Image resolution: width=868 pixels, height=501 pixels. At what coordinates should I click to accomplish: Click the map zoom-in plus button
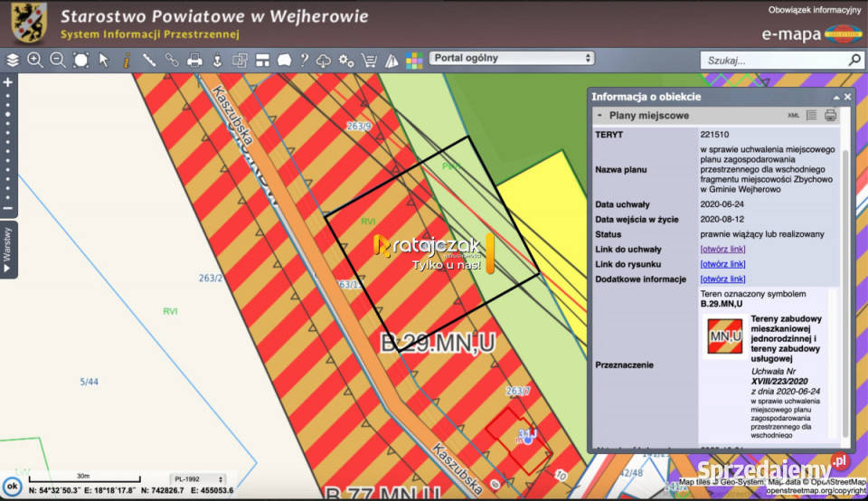[x=8, y=82]
